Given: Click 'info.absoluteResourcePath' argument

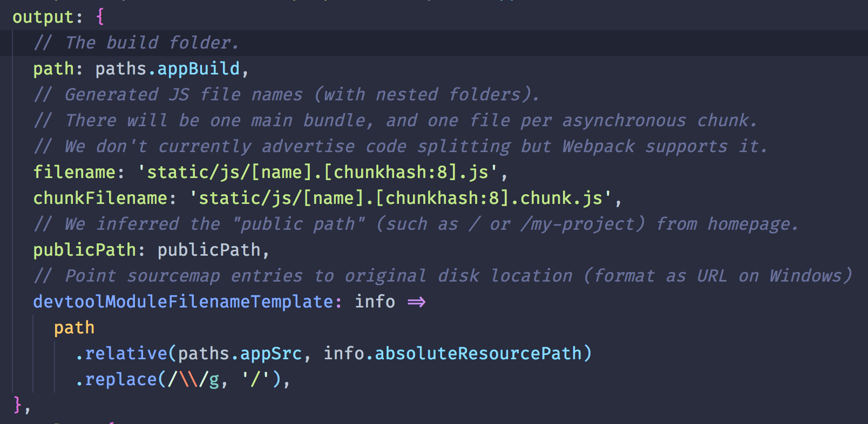Looking at the screenshot, I should (x=452, y=354).
